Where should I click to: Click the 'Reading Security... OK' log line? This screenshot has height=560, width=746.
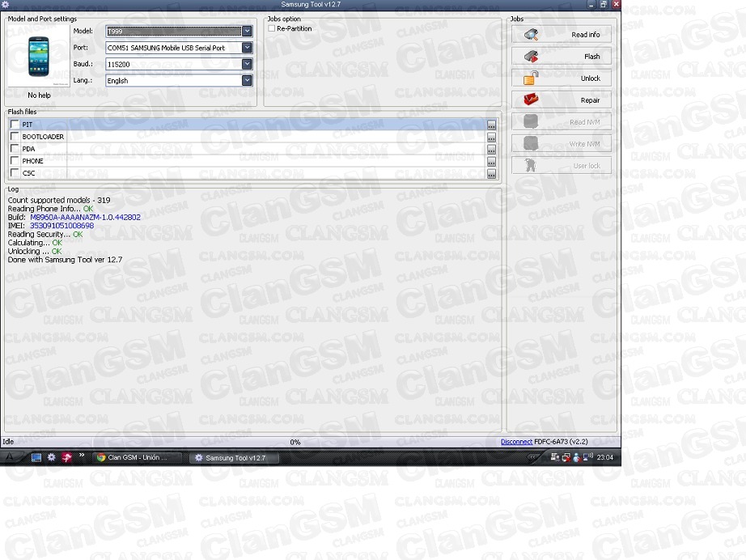pyautogui.click(x=45, y=235)
